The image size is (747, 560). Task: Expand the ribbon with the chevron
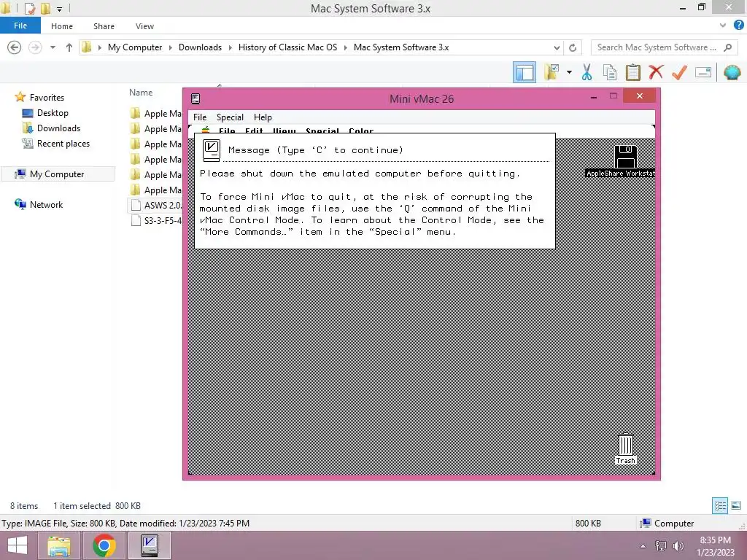pos(723,26)
